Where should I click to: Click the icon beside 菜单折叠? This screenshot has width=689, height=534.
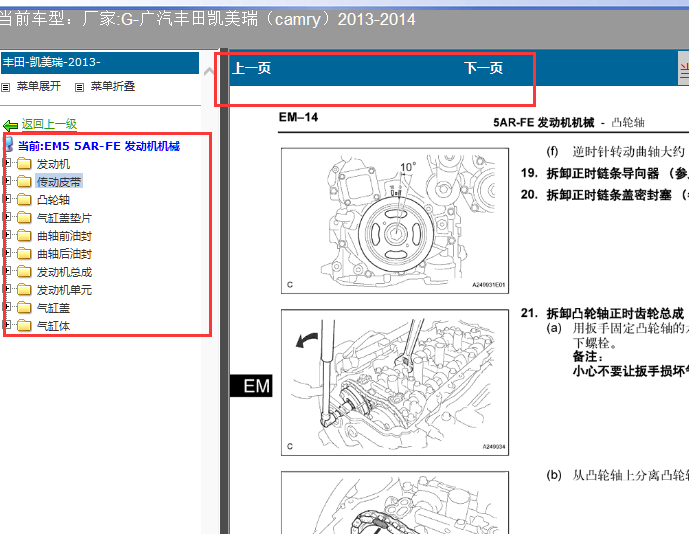tap(79, 87)
